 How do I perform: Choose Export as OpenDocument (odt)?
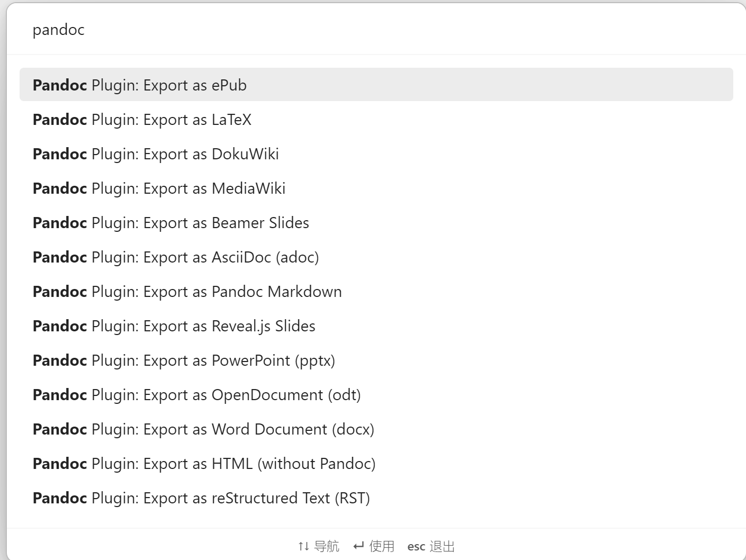click(x=196, y=394)
